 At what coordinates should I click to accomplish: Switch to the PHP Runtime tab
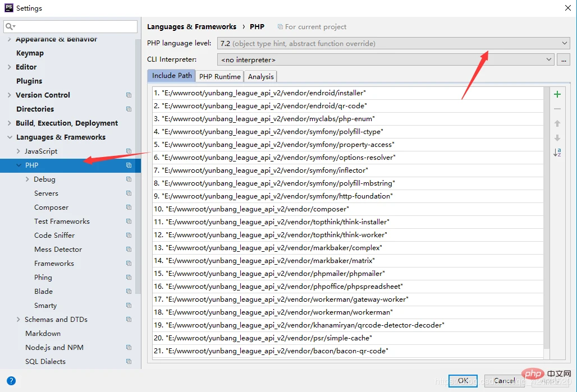219,76
